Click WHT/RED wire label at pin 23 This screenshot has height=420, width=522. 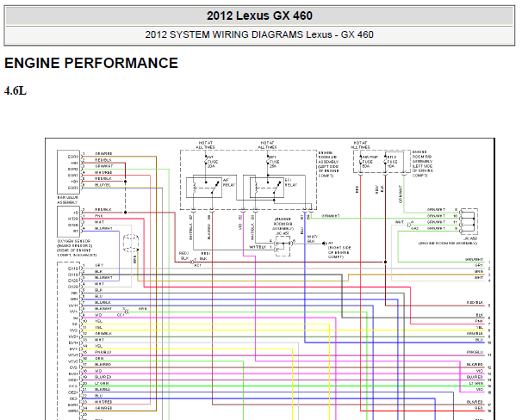103,402
